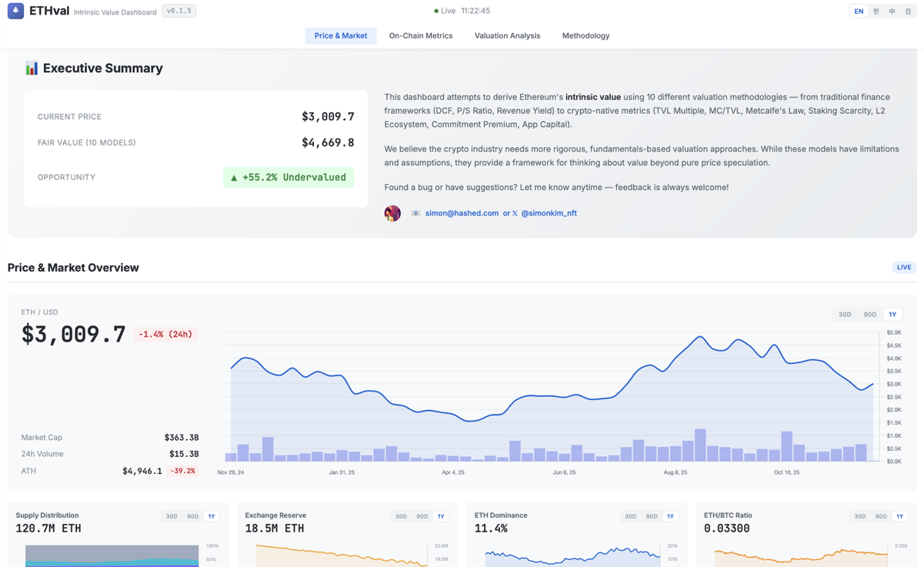924x567 pixels.
Task: Set ETH/USD chart range to 30D
Action: 845,315
